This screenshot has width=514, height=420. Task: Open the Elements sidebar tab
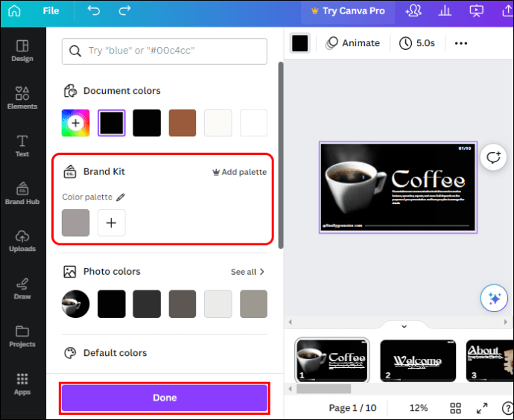[22, 98]
